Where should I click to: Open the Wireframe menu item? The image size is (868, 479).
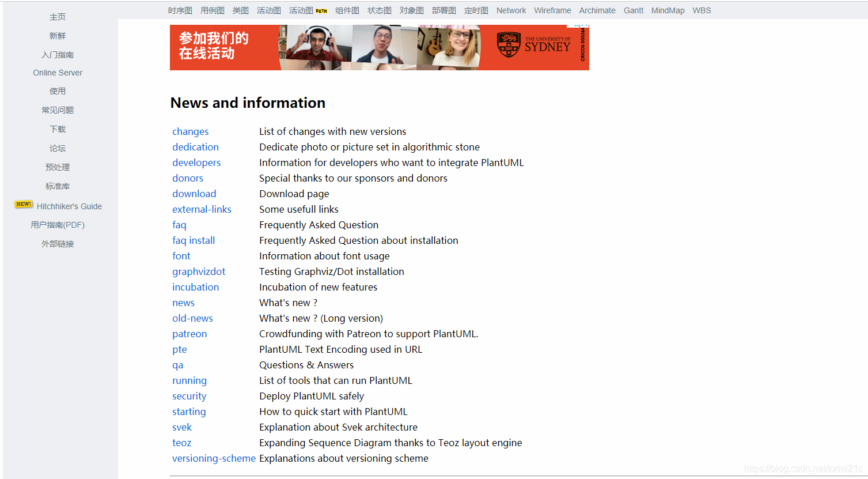(552, 10)
